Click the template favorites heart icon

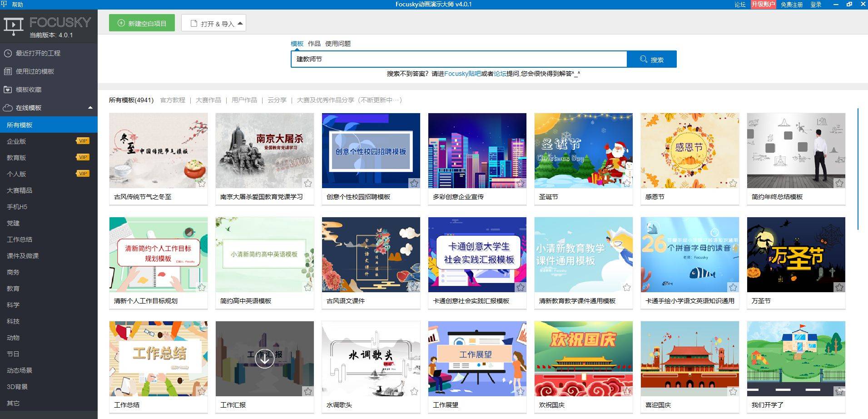(x=8, y=90)
